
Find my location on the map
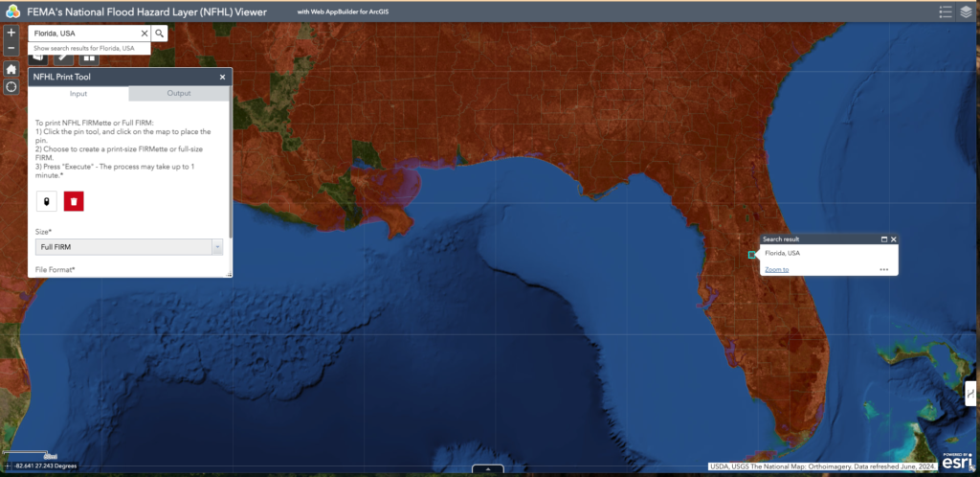click(x=11, y=86)
